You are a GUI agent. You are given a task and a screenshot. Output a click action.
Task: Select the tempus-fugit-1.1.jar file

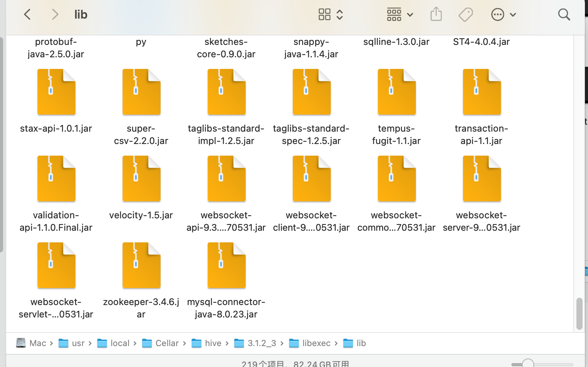coord(397,92)
